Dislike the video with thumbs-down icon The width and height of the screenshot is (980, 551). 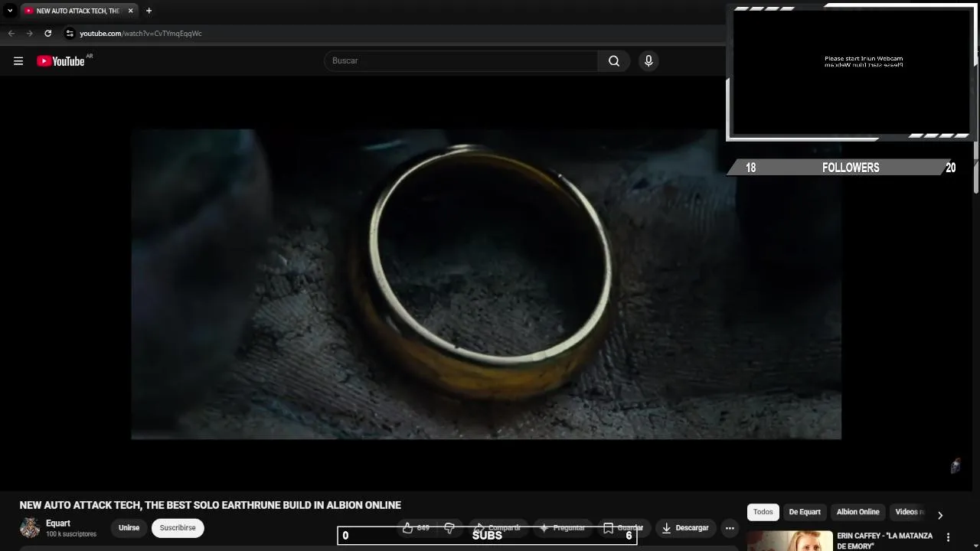point(449,528)
